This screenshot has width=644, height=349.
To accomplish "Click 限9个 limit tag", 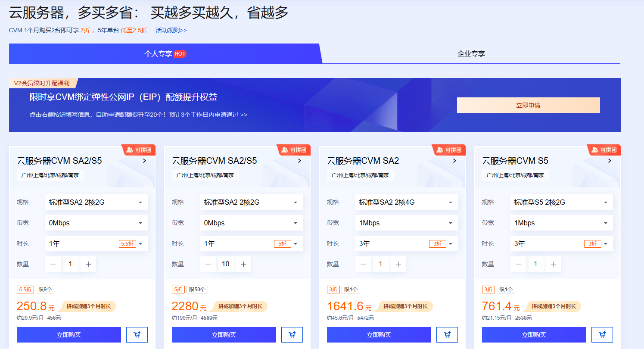I will coord(45,290).
